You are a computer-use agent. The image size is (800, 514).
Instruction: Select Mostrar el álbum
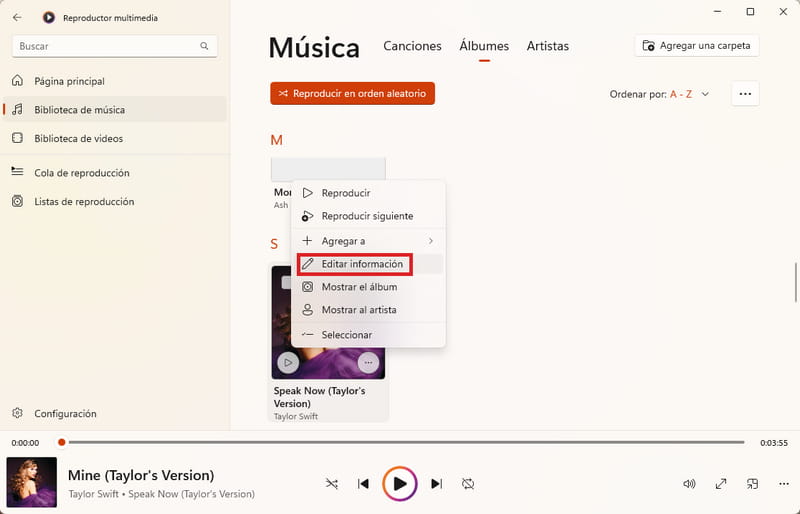tap(368, 287)
